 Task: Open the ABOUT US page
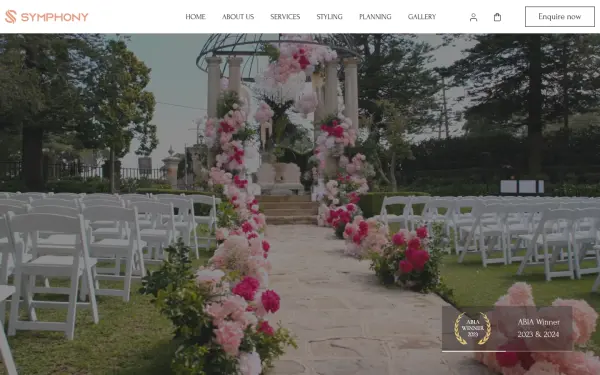point(238,16)
